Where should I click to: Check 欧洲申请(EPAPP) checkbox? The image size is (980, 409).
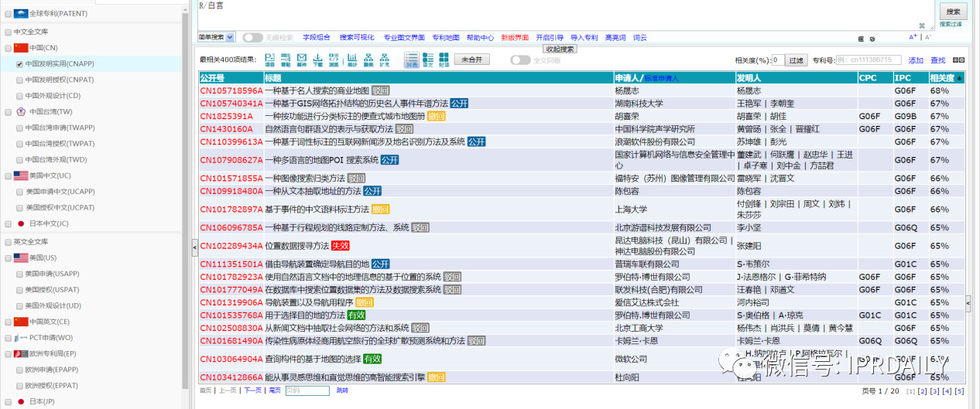[19, 370]
